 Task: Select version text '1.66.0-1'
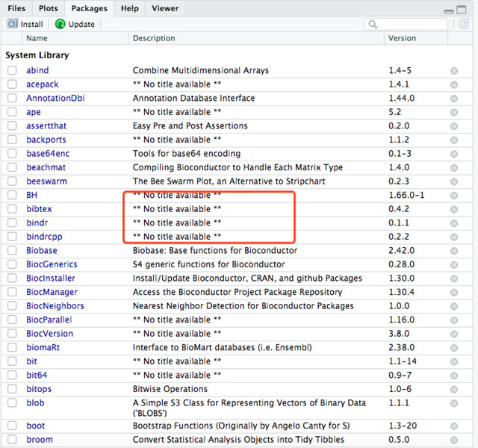pos(406,195)
